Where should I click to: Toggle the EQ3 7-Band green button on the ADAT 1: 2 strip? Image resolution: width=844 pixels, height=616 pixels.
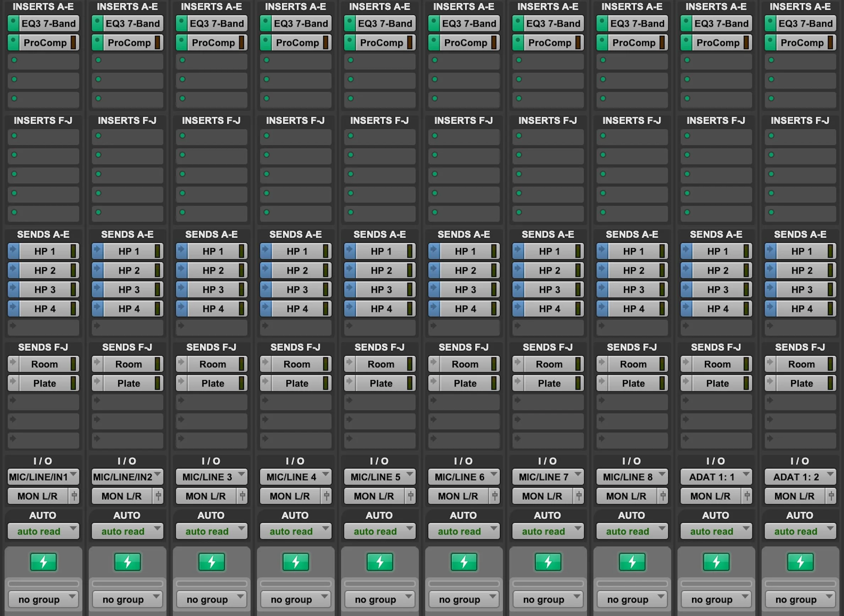[770, 23]
